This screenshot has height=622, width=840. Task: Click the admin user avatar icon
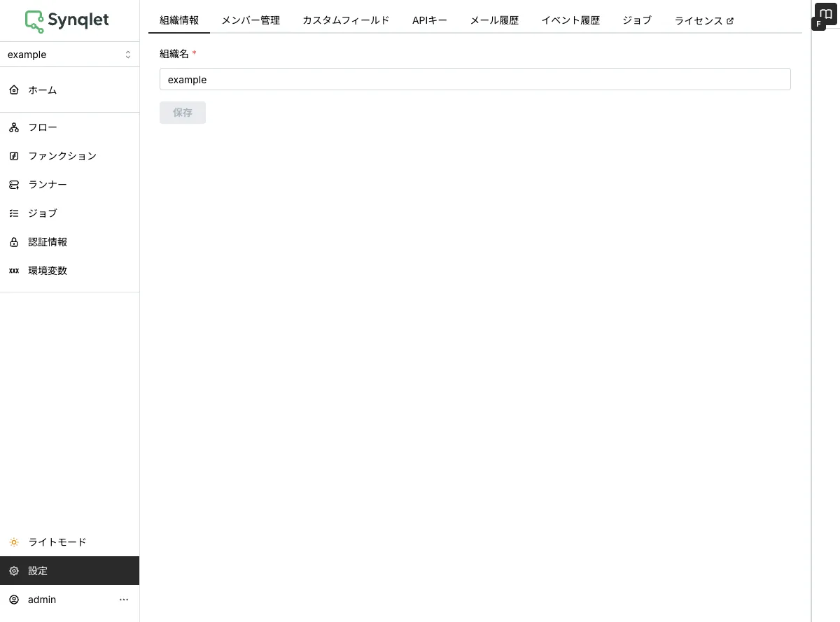pyautogui.click(x=14, y=600)
